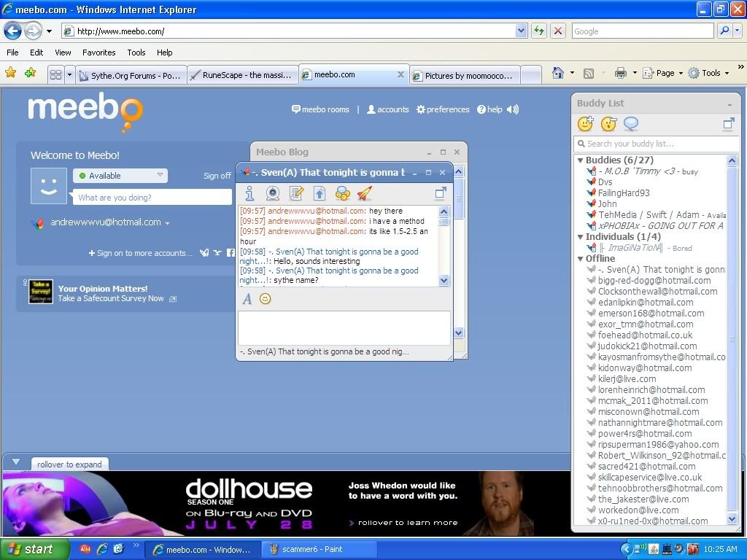Open the search provider dropdown arrow

[737, 31]
